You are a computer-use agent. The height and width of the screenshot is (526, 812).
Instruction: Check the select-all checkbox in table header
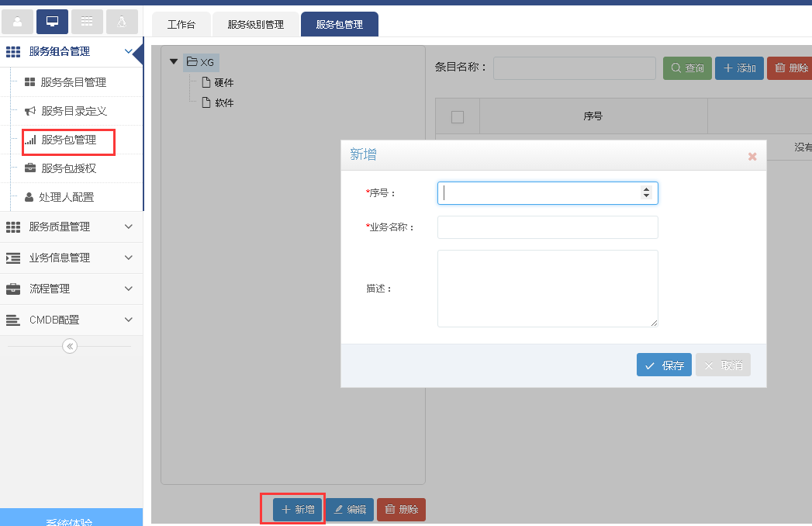pos(458,116)
